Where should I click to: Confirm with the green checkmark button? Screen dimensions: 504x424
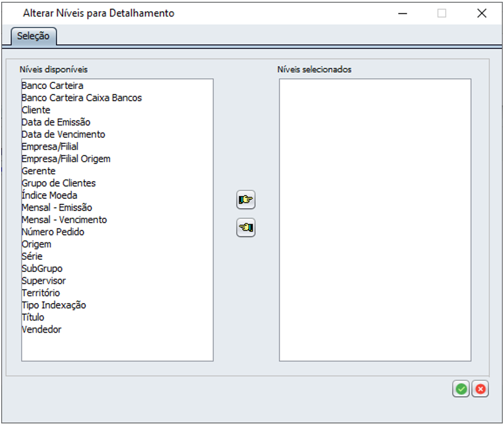pyautogui.click(x=461, y=389)
